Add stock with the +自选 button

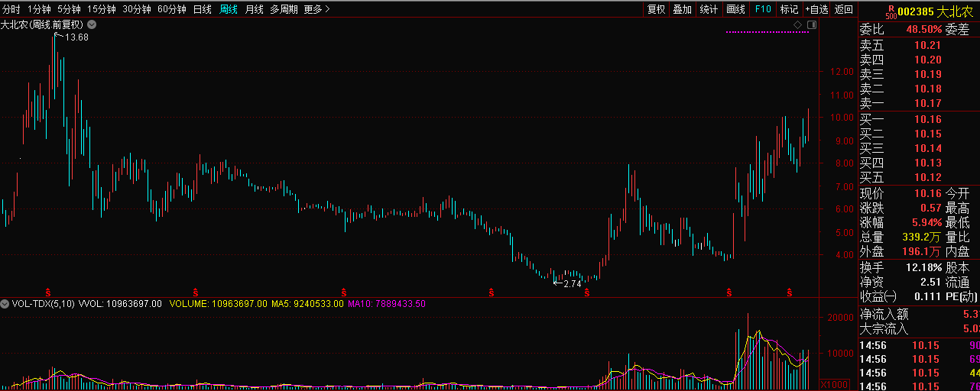pos(816,9)
